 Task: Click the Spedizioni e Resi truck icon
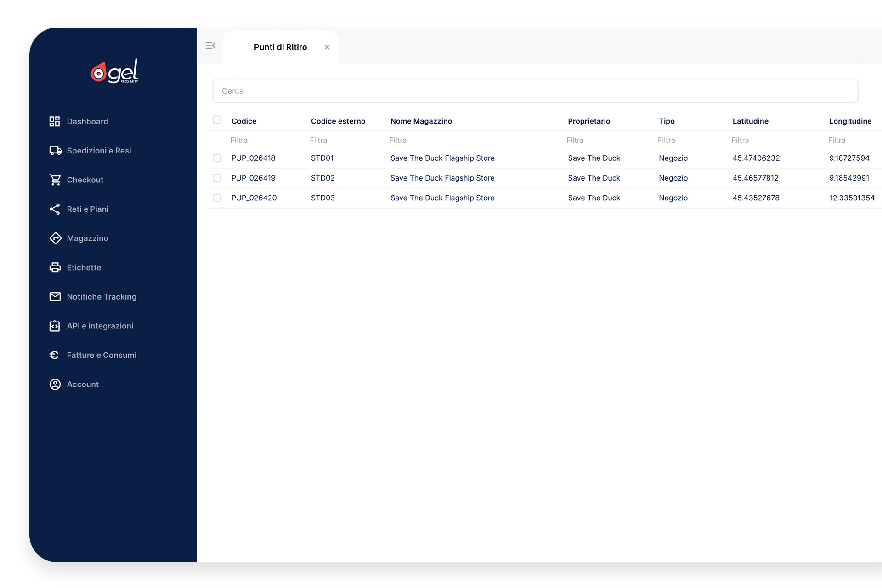coord(55,151)
